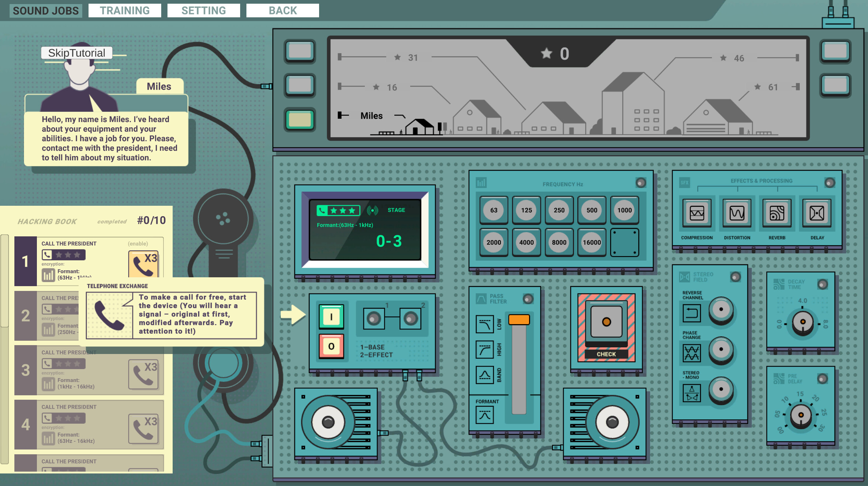868x486 pixels.
Task: Click the Hacking Book list scrollbar
Action: (4, 281)
